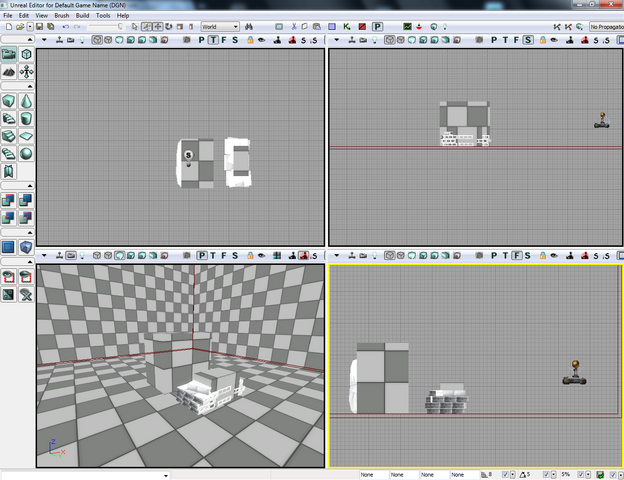Open top-right viewport options arrow menu
The image size is (624, 480).
tap(337, 40)
